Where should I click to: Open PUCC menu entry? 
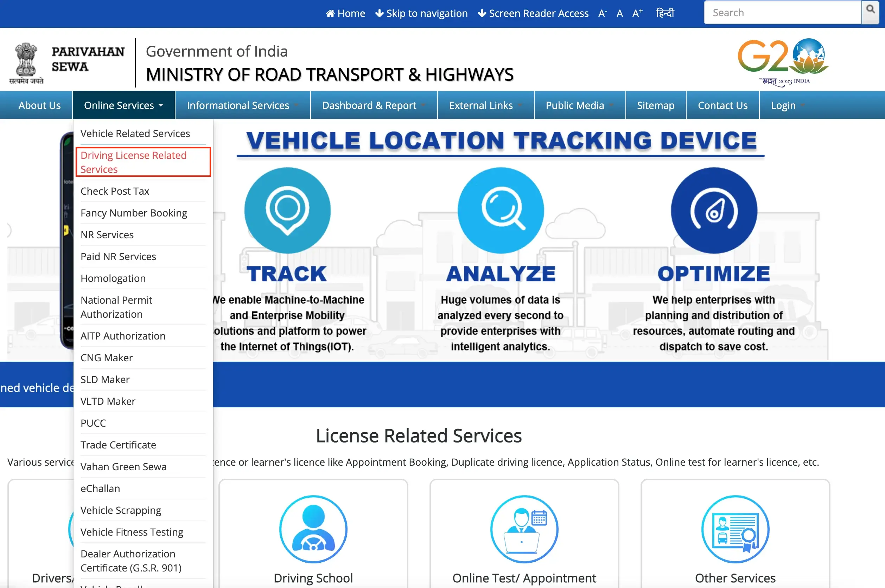click(143, 422)
